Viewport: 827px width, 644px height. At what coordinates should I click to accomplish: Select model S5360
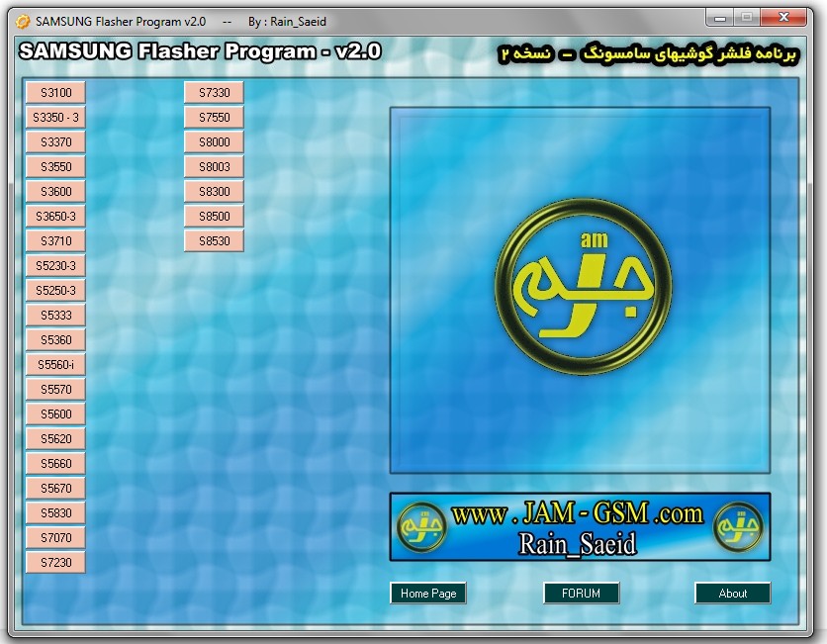(x=56, y=340)
